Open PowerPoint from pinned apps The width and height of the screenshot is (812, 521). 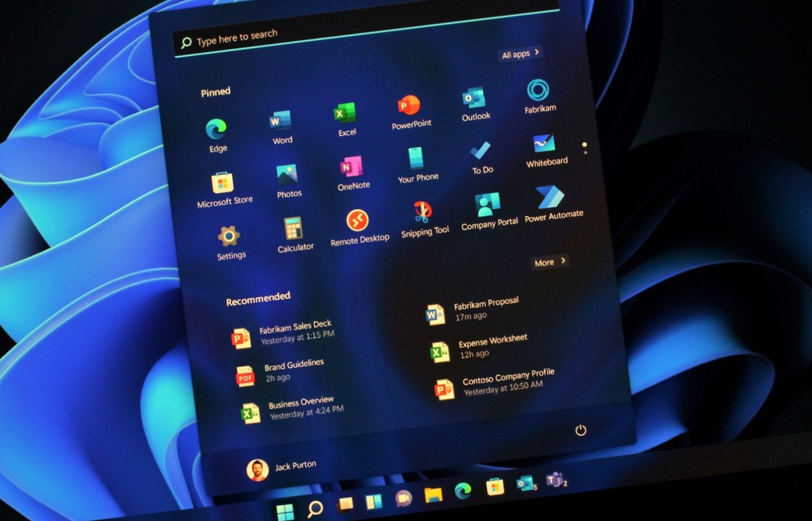pyautogui.click(x=410, y=104)
